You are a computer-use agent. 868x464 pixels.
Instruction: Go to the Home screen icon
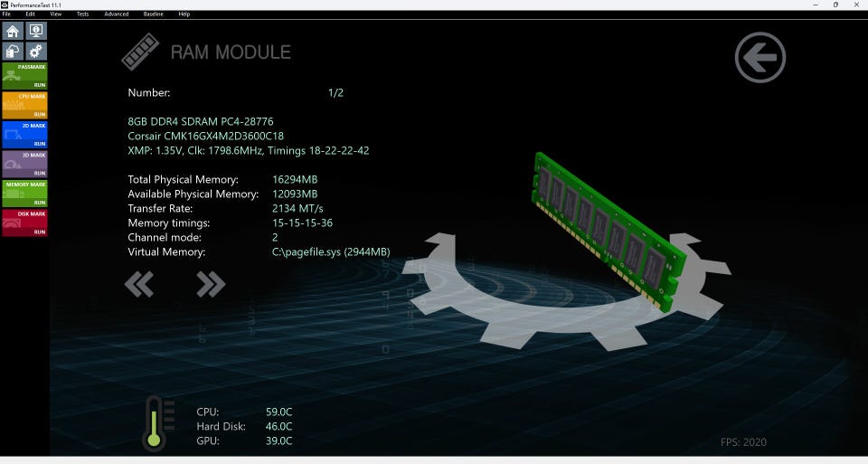click(13, 31)
